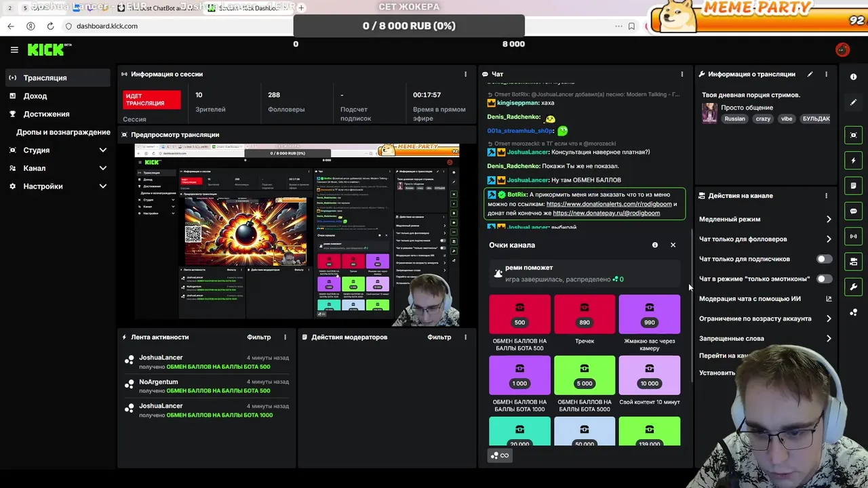868x488 pixels.
Task: Redeem purple 1 000 ОБМЕН БАЛЛОВ reward
Action: [x=519, y=375]
